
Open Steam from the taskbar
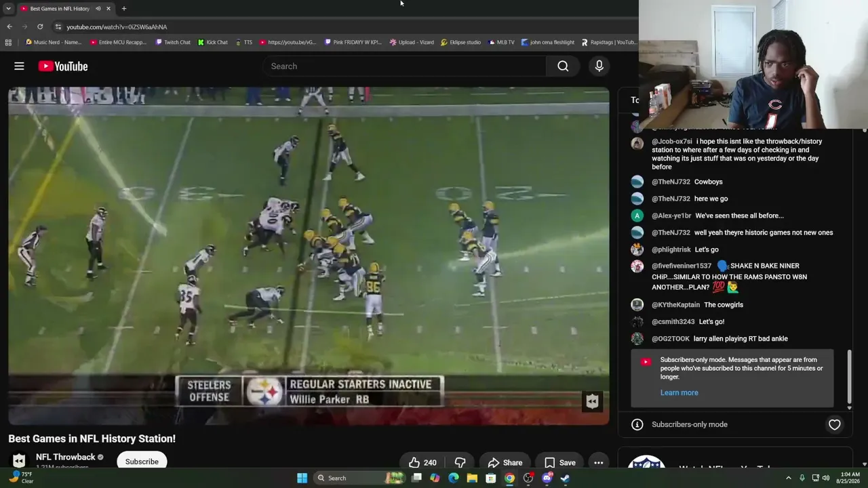pos(564,478)
